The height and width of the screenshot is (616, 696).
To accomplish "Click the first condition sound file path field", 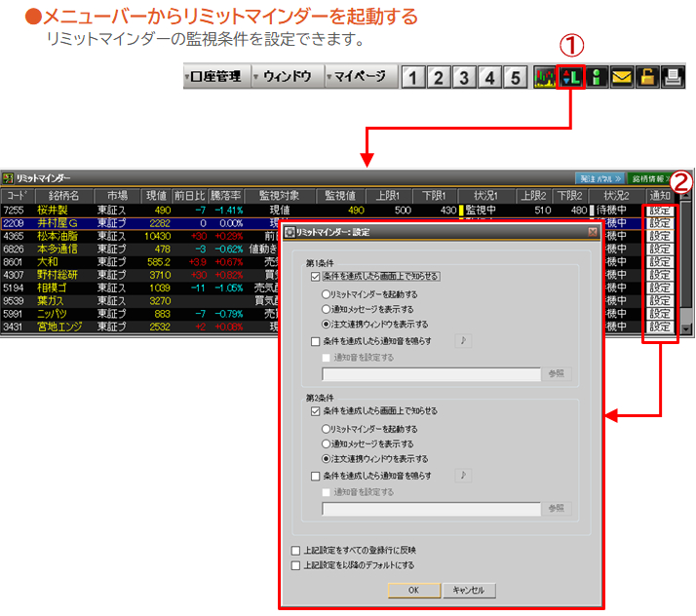I will pos(431,374).
